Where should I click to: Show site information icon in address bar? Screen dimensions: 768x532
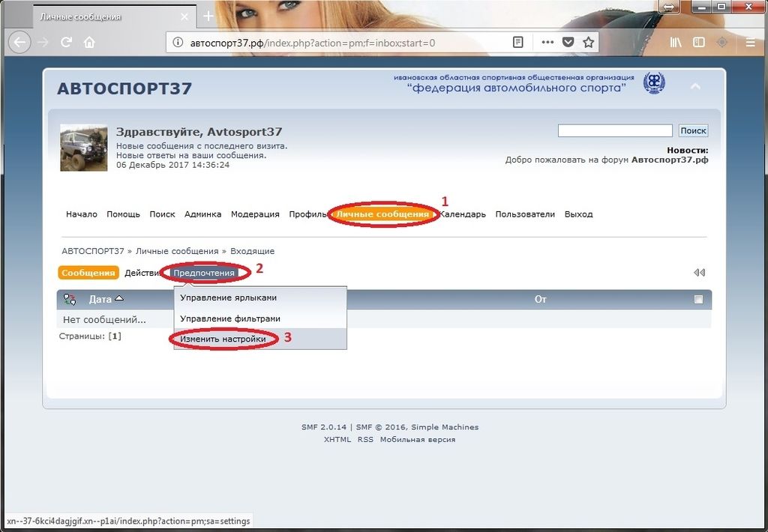178,43
